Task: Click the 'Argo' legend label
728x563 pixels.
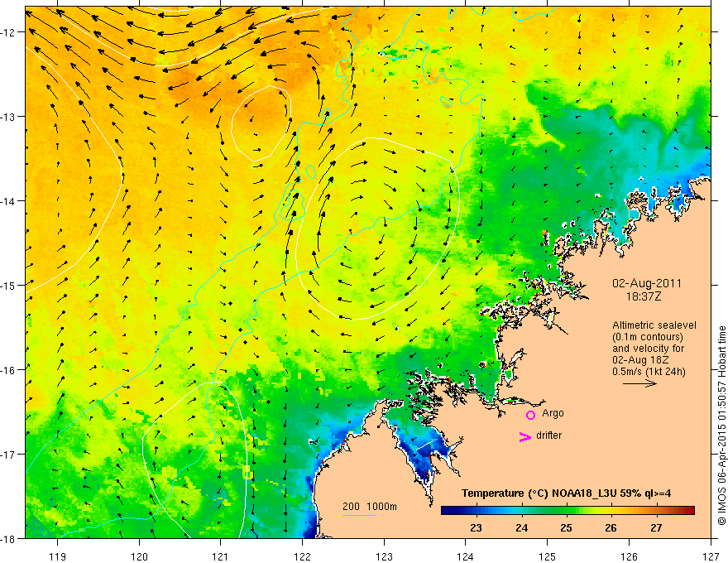Action: click(553, 413)
